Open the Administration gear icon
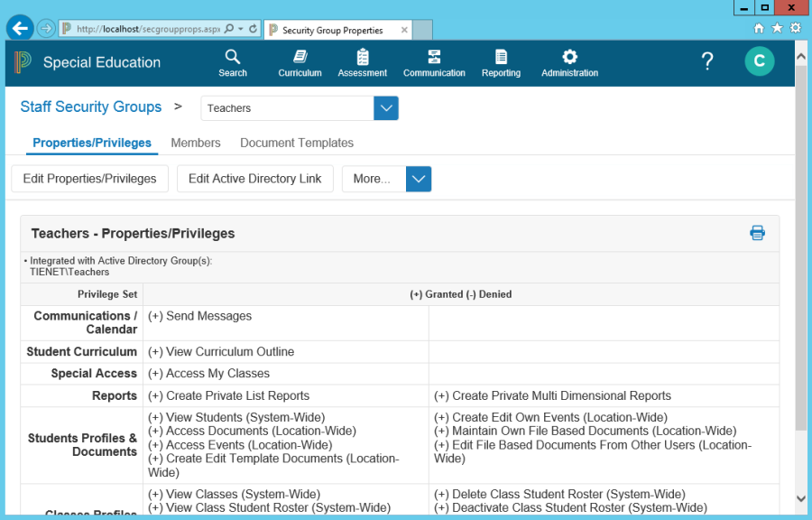This screenshot has height=520, width=812. 569,62
